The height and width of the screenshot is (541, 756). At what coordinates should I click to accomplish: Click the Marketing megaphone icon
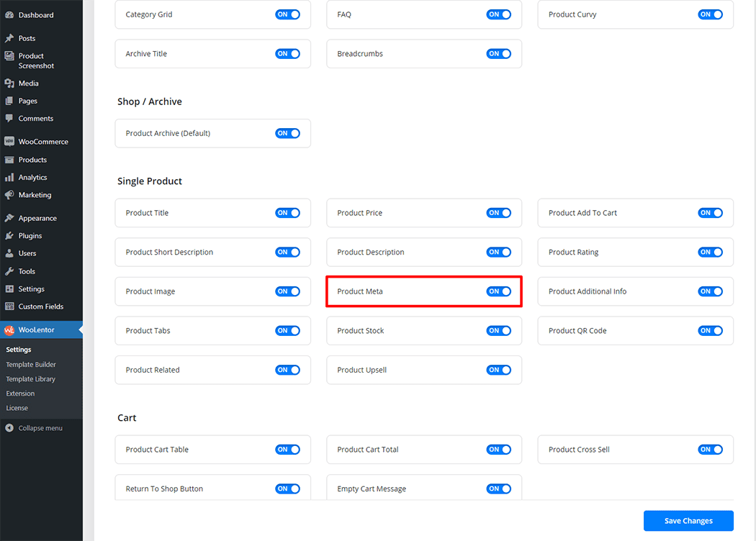pos(9,195)
